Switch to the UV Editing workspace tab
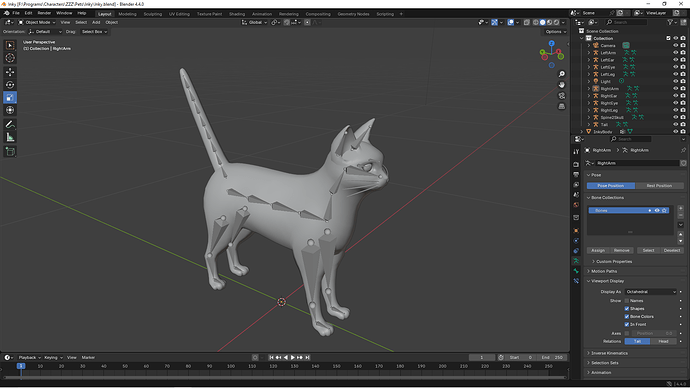This screenshot has width=690, height=388. pyautogui.click(x=179, y=14)
